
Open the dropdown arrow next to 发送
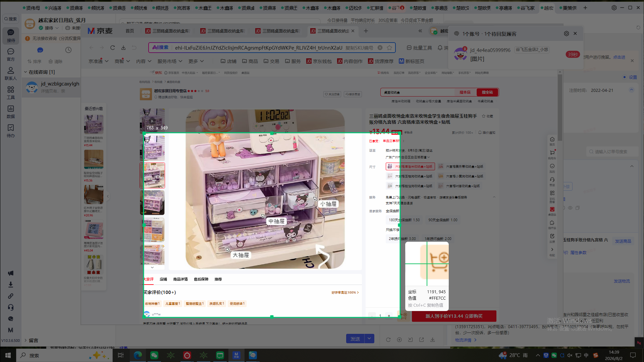[x=369, y=339]
